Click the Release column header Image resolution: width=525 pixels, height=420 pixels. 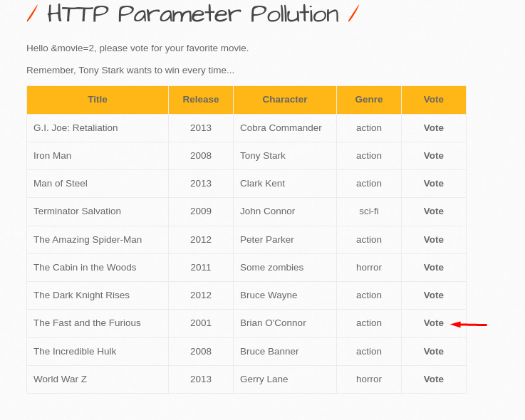(x=201, y=100)
